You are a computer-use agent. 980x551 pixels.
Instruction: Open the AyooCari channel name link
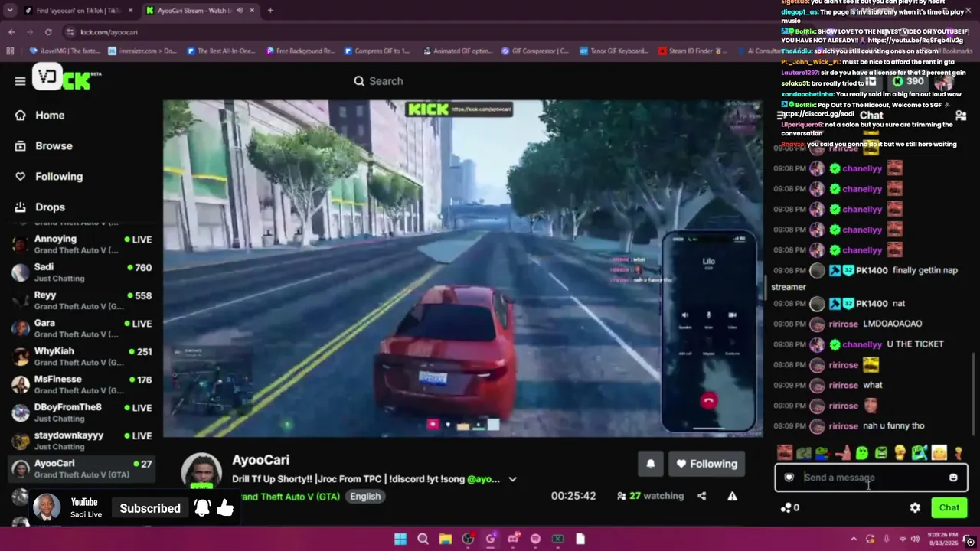[x=261, y=460]
